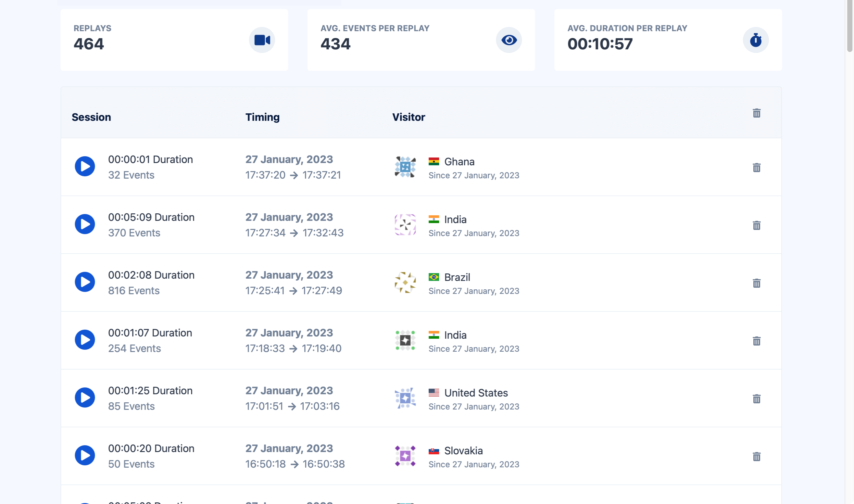Click the Brazil flag icon
Screen dimensions: 854x504
click(433, 277)
